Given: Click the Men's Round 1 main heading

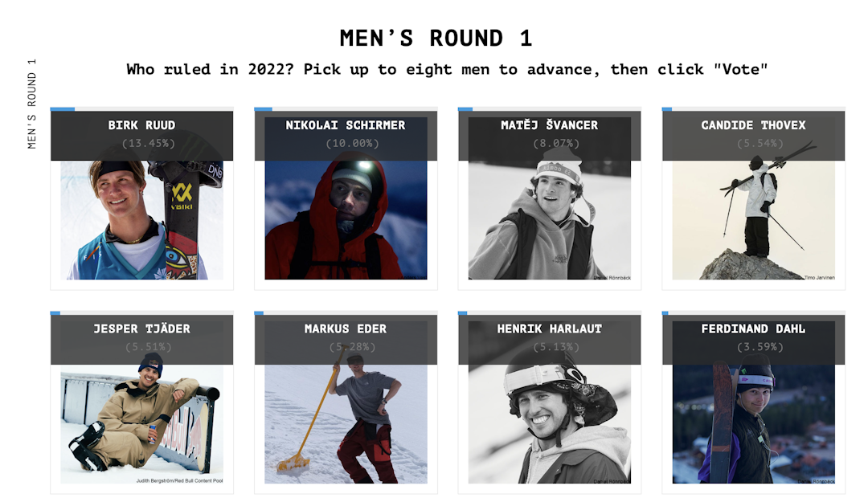Looking at the screenshot, I should coord(436,39).
